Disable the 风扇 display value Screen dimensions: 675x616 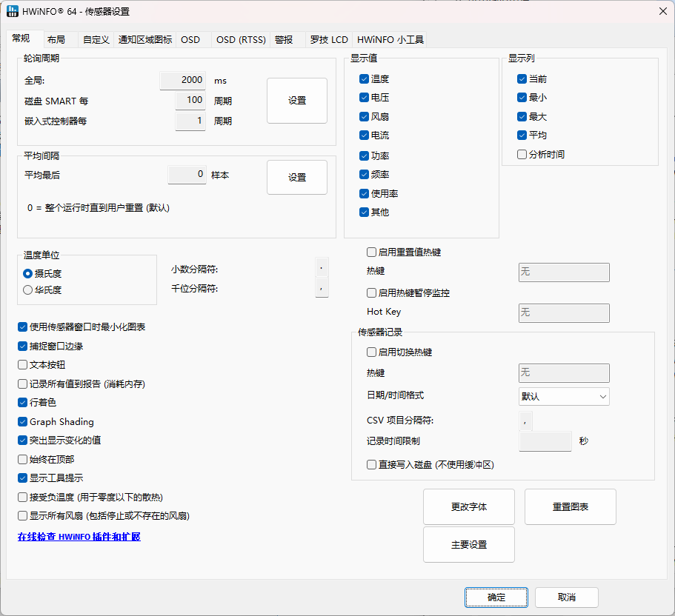364,117
